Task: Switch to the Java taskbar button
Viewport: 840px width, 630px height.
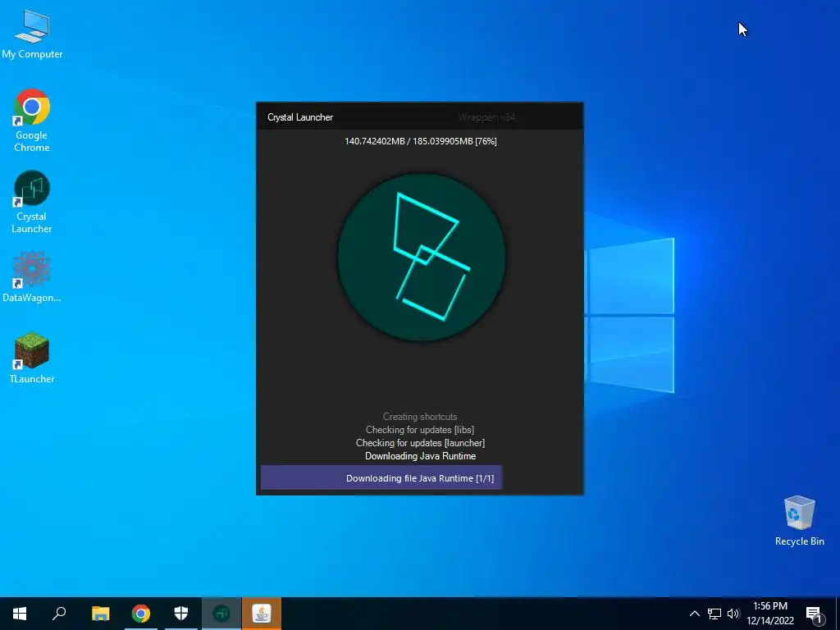Action: [x=262, y=614]
